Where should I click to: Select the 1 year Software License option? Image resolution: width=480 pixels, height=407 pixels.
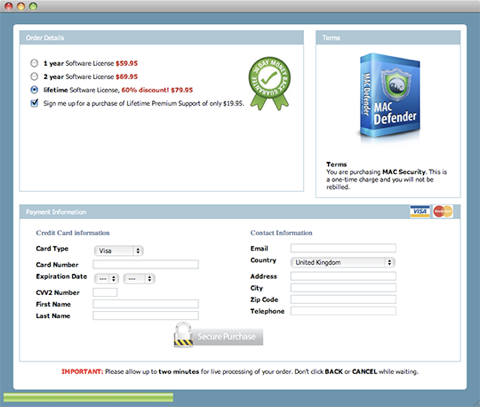[x=34, y=63]
